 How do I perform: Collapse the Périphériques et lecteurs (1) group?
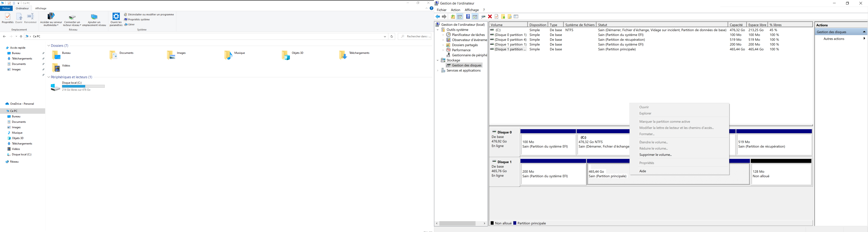[x=49, y=77]
